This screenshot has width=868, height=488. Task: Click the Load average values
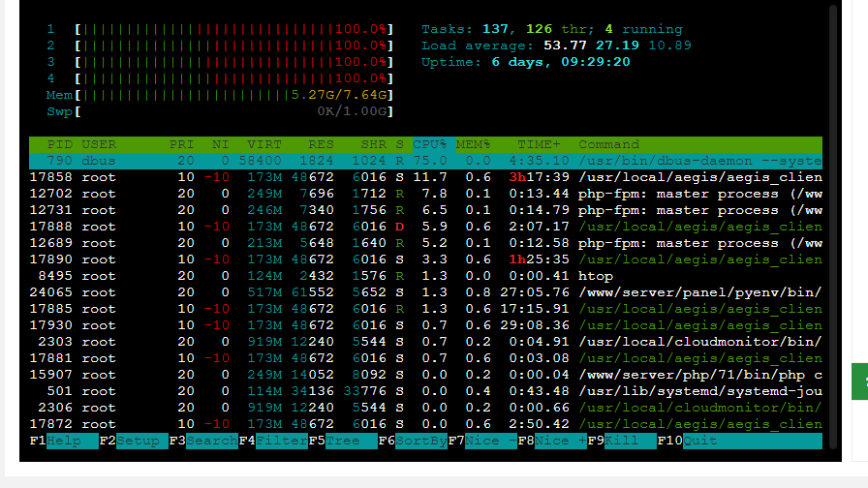click(617, 46)
